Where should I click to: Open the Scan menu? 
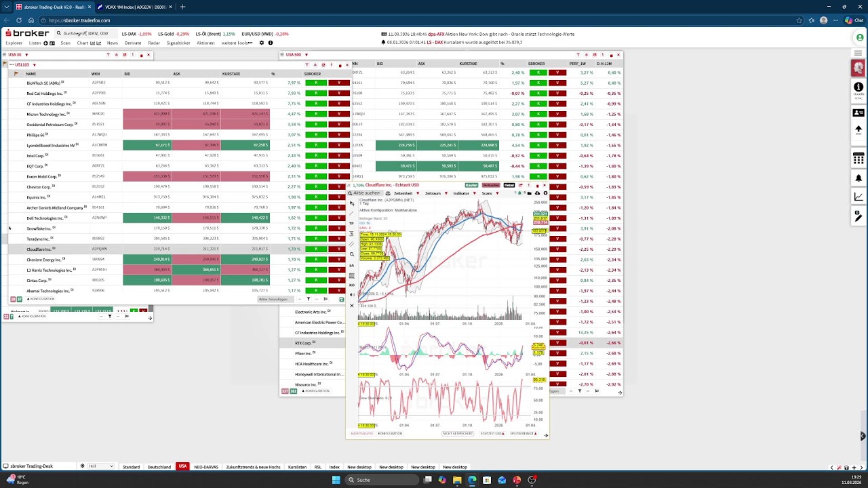click(x=65, y=43)
